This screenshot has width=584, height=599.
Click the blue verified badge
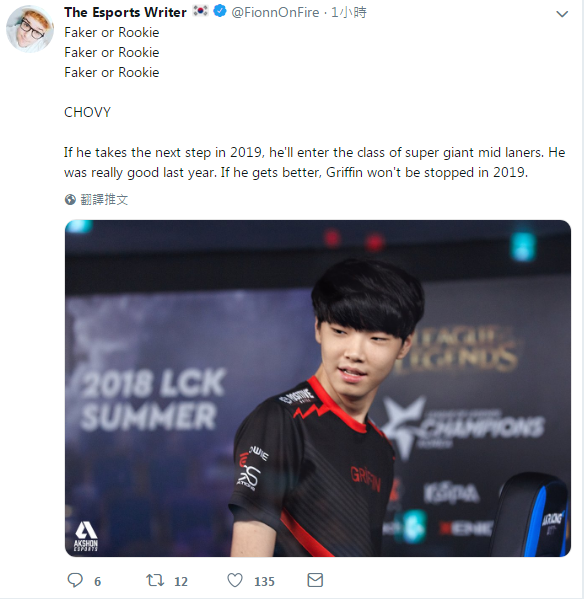click(x=220, y=11)
